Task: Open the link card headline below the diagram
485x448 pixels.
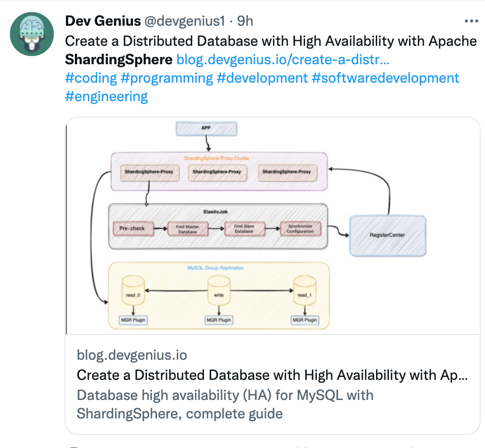Action: pos(273,375)
